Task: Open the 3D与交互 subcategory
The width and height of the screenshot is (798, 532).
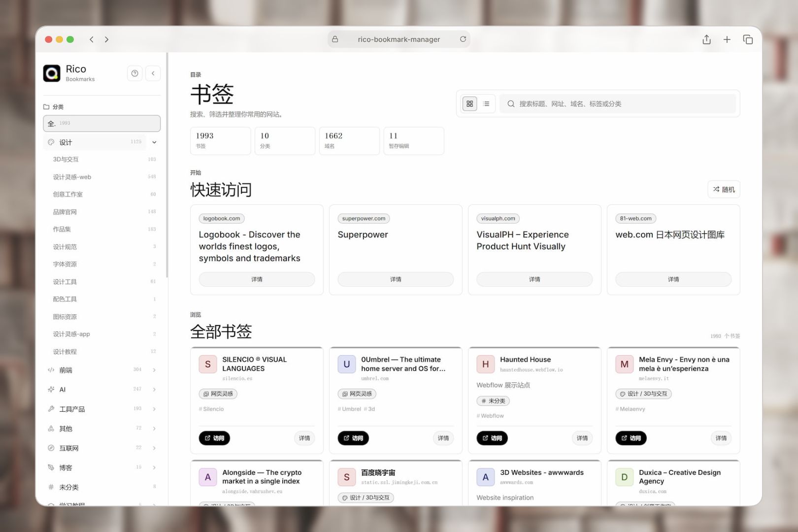Action: tap(104, 159)
